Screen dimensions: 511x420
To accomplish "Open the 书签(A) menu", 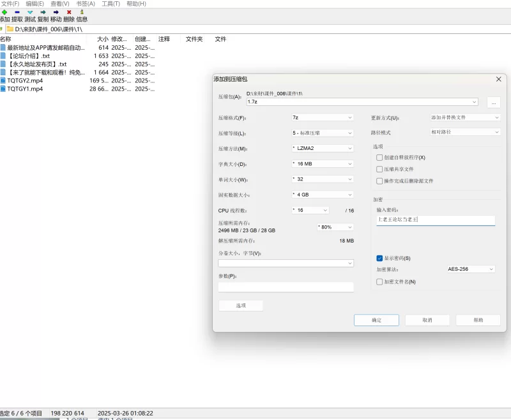I will click(x=86, y=4).
